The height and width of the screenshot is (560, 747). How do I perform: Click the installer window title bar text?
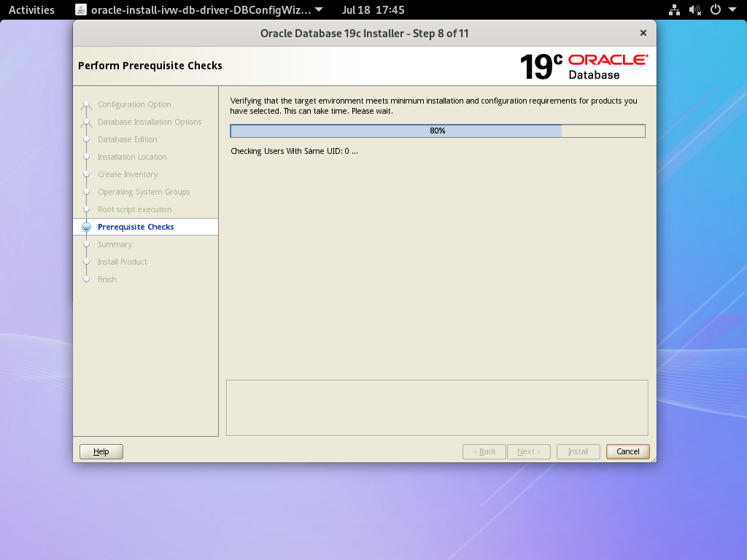(x=365, y=34)
